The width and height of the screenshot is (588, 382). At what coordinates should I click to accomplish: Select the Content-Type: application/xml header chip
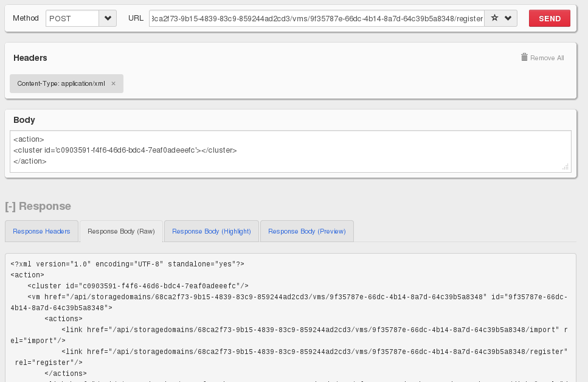[x=61, y=83]
